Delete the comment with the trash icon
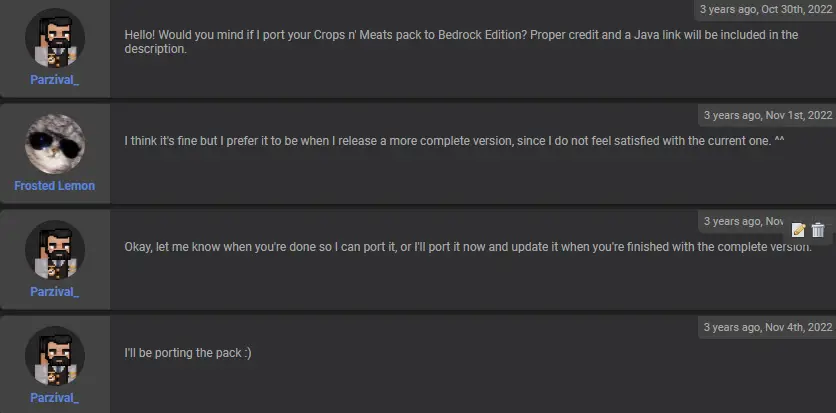 818,231
